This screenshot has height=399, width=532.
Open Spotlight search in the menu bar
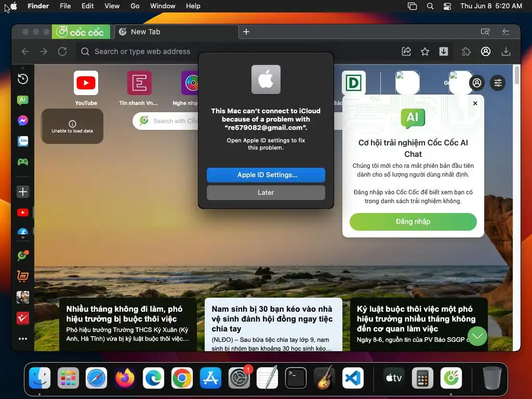[x=430, y=6]
